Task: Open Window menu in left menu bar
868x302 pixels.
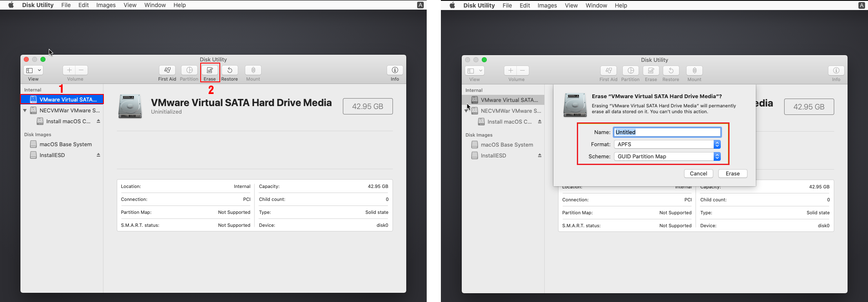Action: point(155,5)
